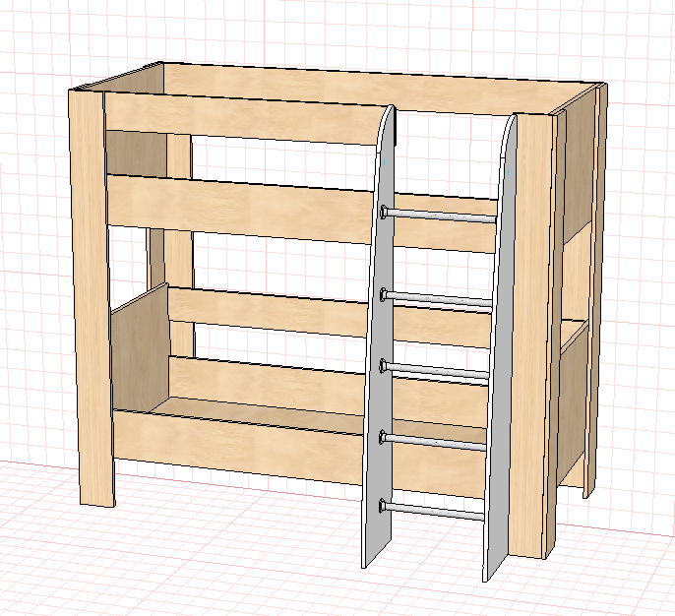Select the lower bunk left end panel
Screen dimensions: 675x616
pos(139,348)
